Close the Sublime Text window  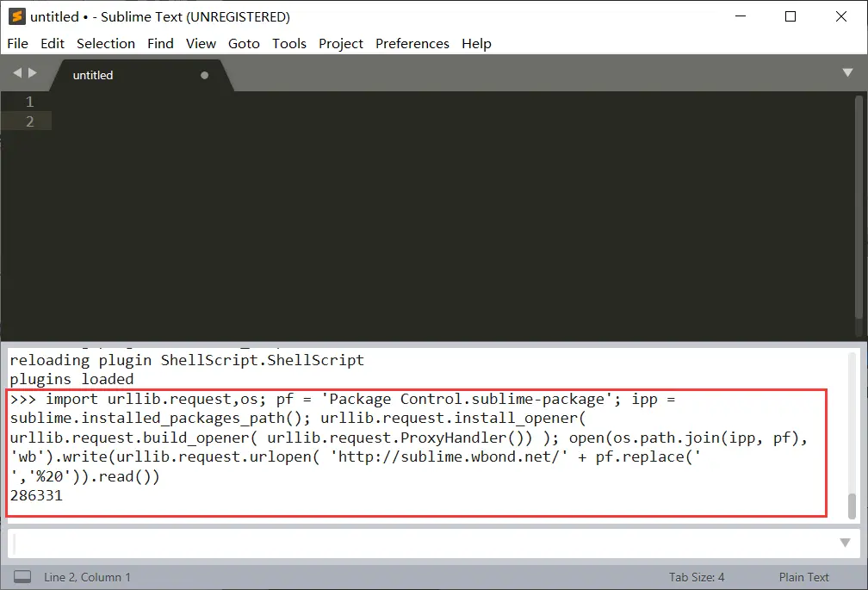click(840, 16)
